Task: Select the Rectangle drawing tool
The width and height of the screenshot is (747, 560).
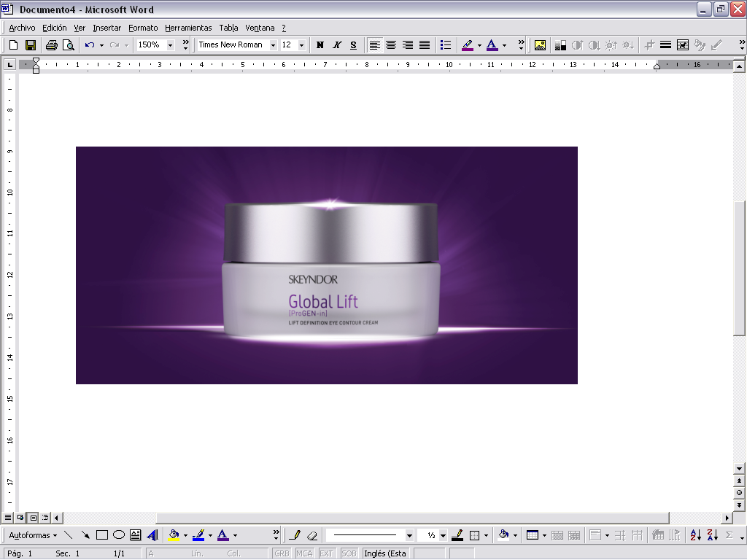Action: (x=102, y=534)
